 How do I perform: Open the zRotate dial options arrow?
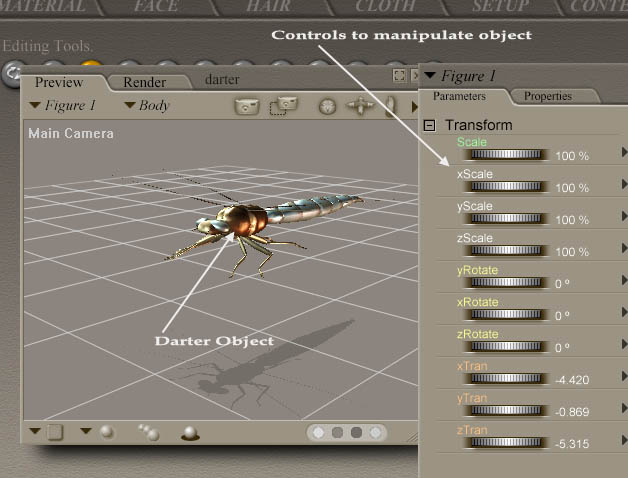624,344
